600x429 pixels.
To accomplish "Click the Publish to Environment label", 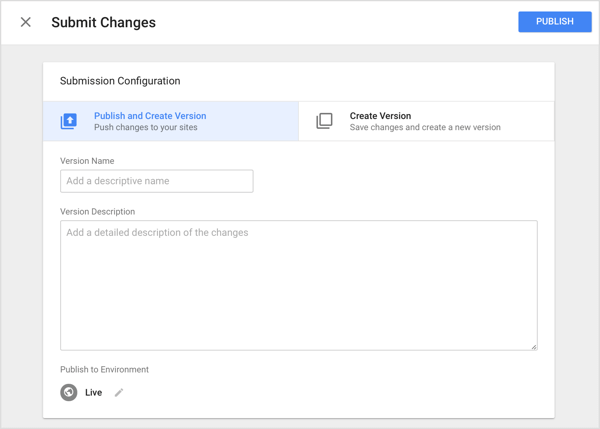I will [104, 369].
